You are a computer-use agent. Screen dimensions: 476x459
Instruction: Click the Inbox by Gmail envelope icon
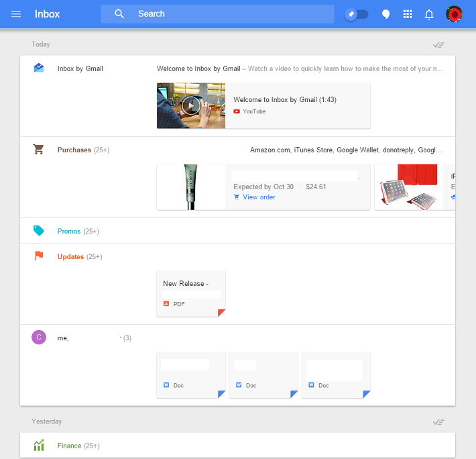click(39, 68)
